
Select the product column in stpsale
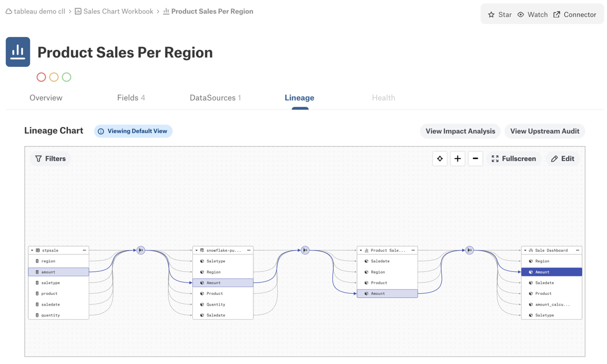click(x=58, y=294)
